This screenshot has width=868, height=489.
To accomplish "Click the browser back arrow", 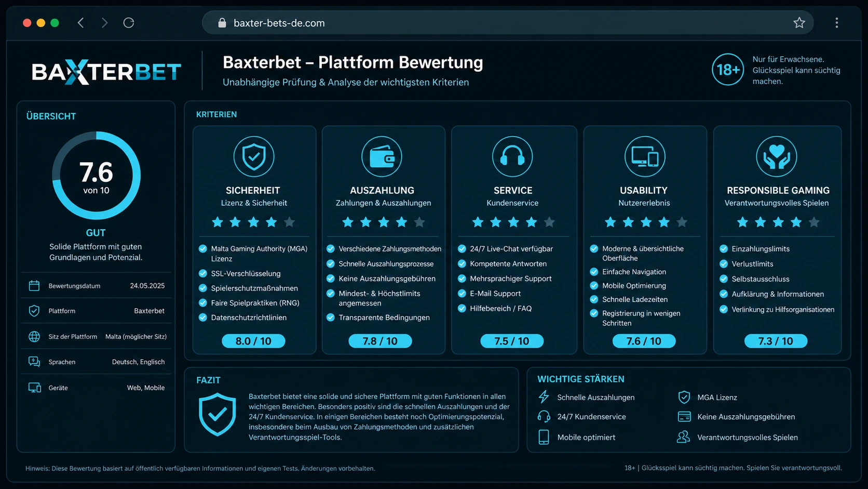I will 80,23.
